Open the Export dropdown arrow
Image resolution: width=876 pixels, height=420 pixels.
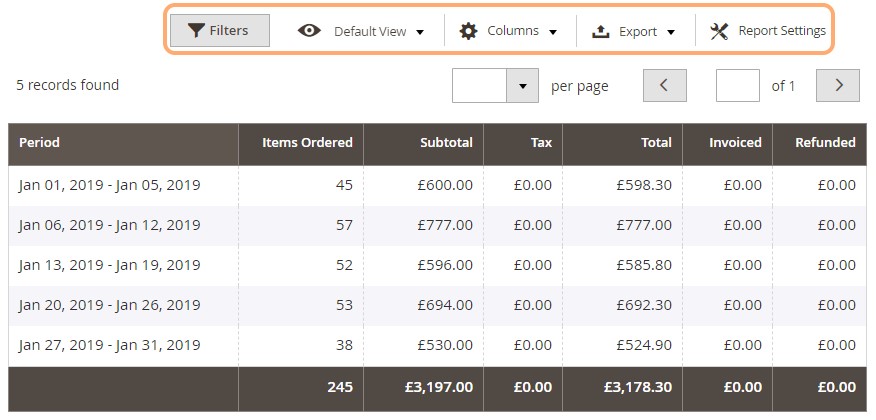(x=671, y=32)
